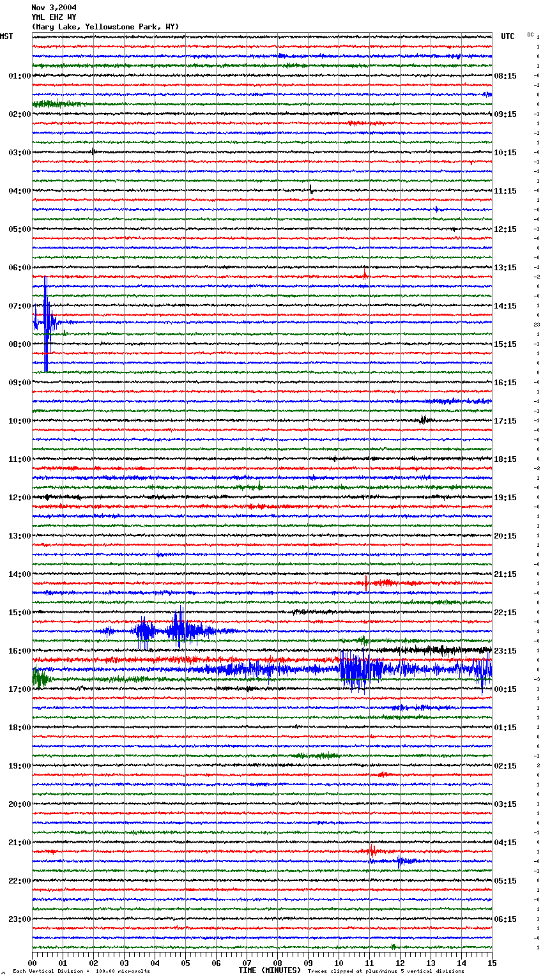Click the 03:15 UTC time label
543x980 pixels.
tap(505, 804)
